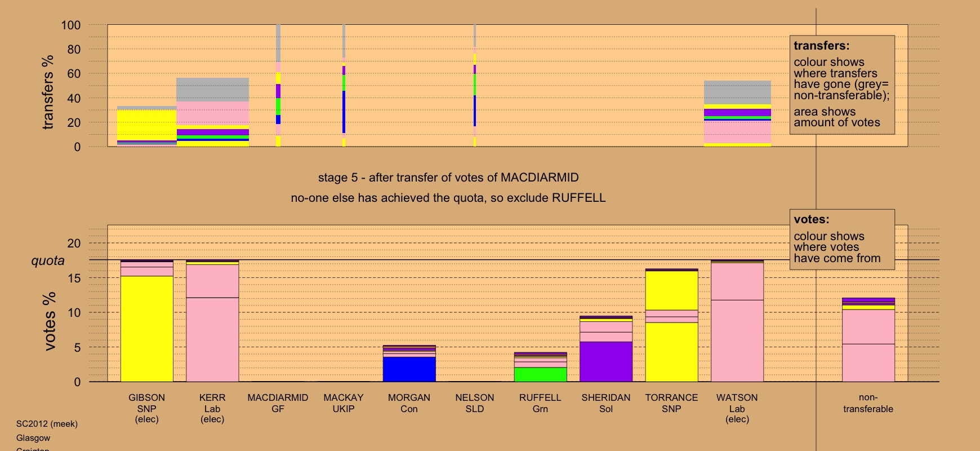
Task: Click the blue segment of MORGAN's votes bar
Action: (x=409, y=369)
